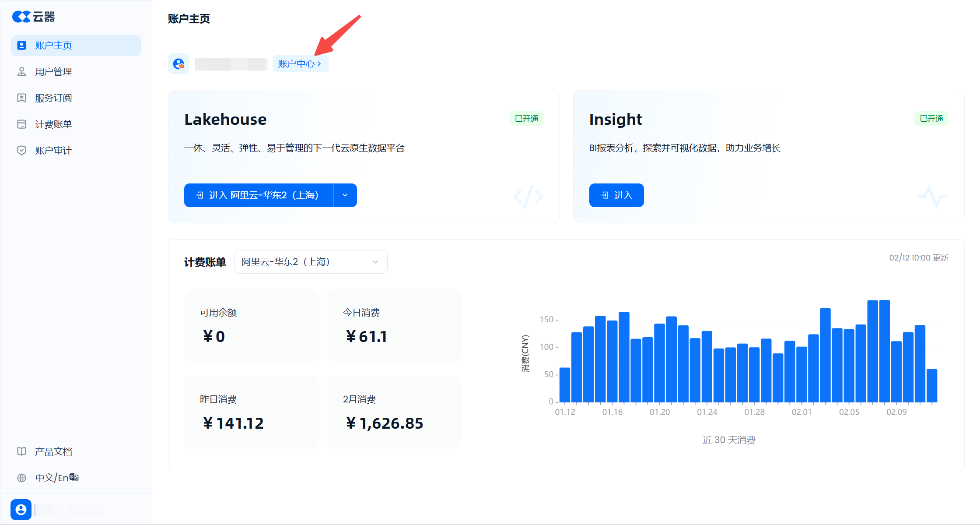Click the 2月消费 summary card
Viewport: 980px width, 525px height.
[x=395, y=412]
